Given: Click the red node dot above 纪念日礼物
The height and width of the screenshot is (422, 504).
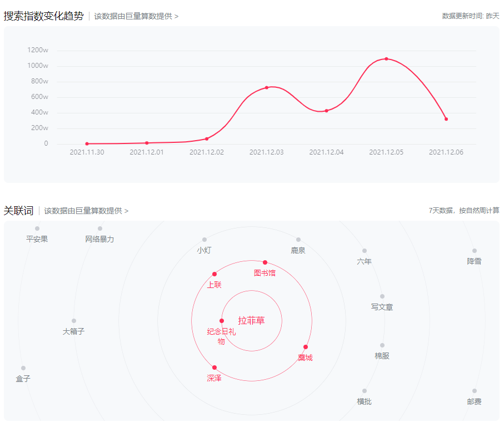Looking at the screenshot, I should (x=222, y=321).
